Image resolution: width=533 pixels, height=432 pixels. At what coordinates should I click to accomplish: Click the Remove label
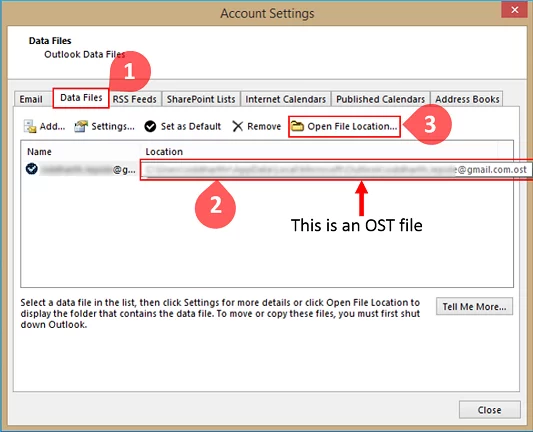click(x=264, y=126)
